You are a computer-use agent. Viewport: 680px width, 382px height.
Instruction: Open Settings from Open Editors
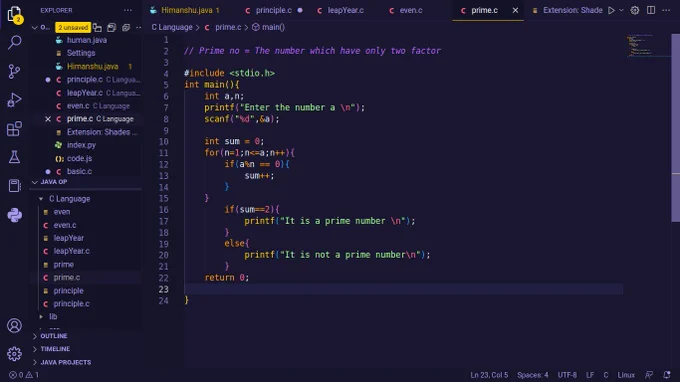coord(81,53)
